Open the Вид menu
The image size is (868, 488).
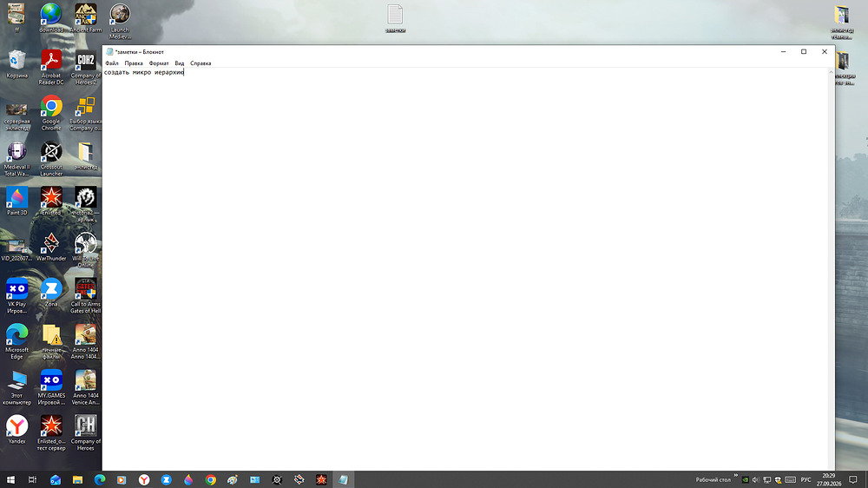[180, 63]
